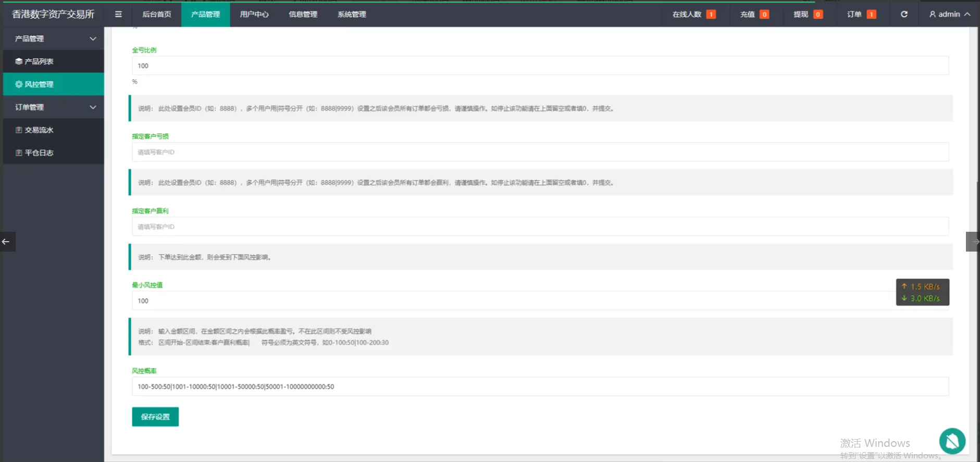980x462 pixels.
Task: Click the refresh icon in top bar
Action: 904,14
